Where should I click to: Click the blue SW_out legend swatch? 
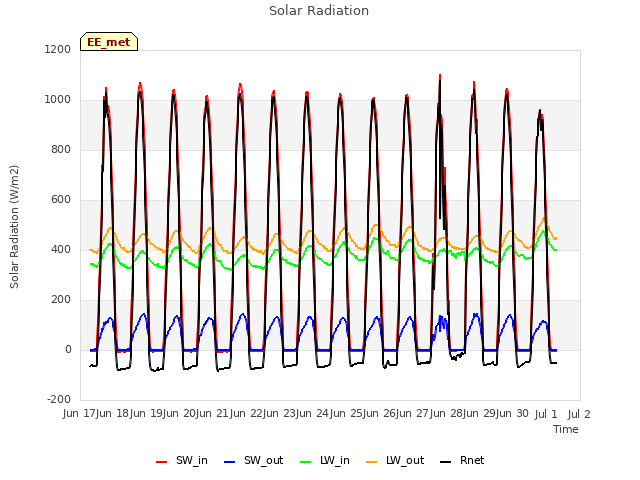230,462
